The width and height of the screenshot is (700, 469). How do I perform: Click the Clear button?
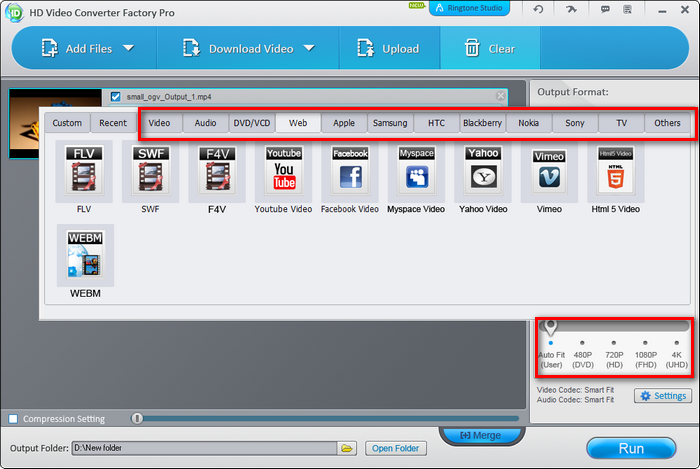[490, 48]
